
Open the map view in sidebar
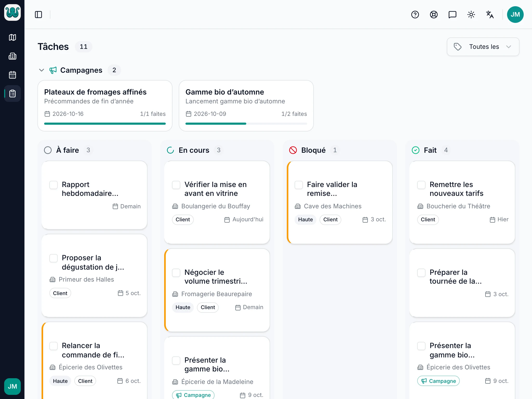coord(12,37)
